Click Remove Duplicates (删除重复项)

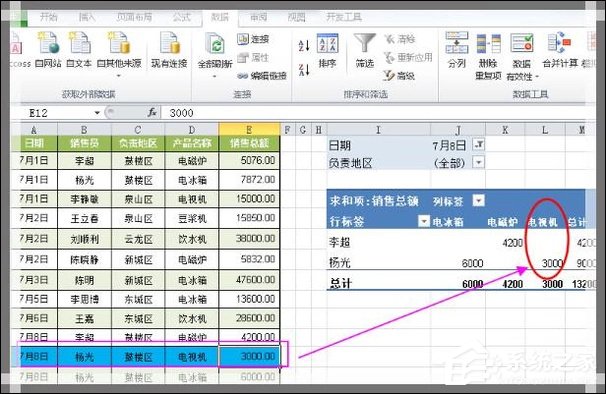point(488,56)
